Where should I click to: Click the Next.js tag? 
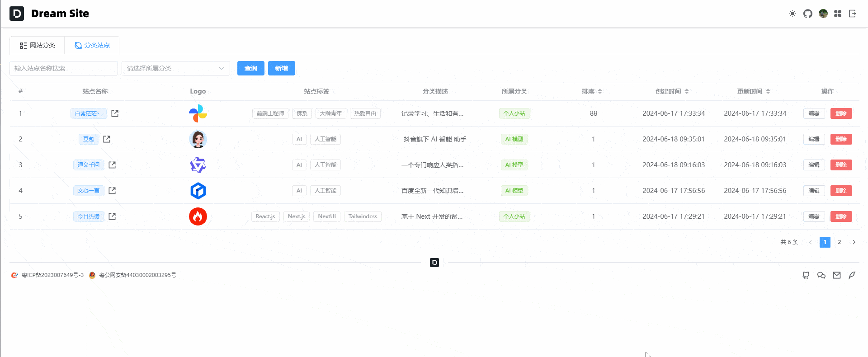[297, 216]
